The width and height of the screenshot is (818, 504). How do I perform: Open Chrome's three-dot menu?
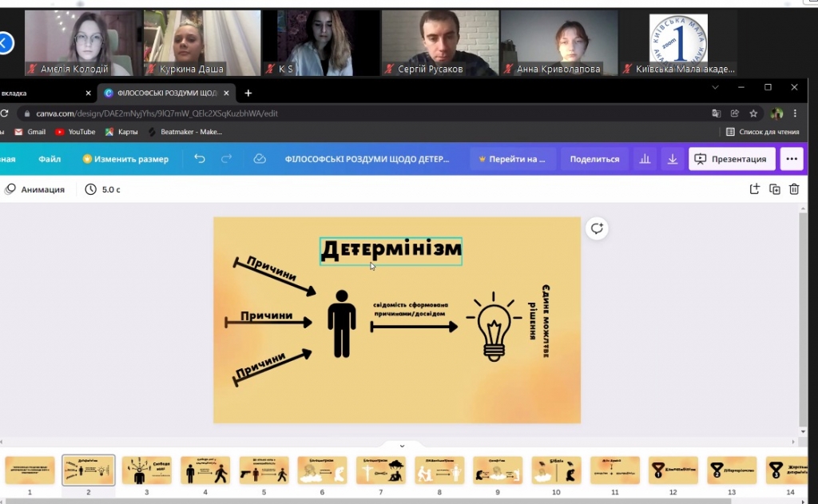[x=795, y=113]
